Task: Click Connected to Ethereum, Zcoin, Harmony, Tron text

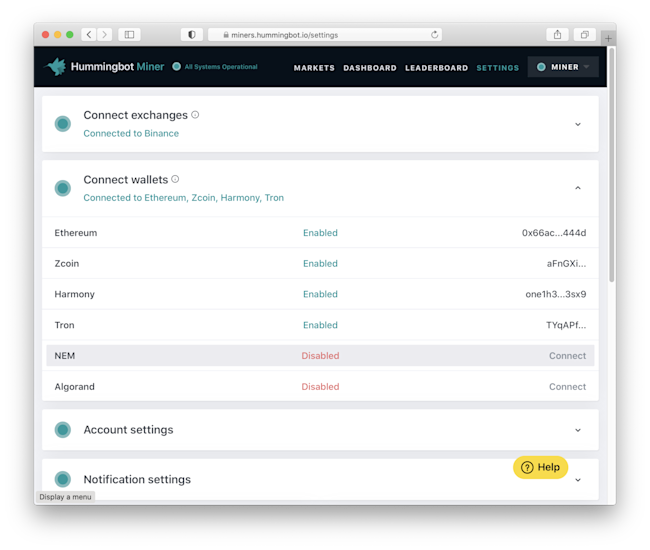Action: click(x=184, y=198)
